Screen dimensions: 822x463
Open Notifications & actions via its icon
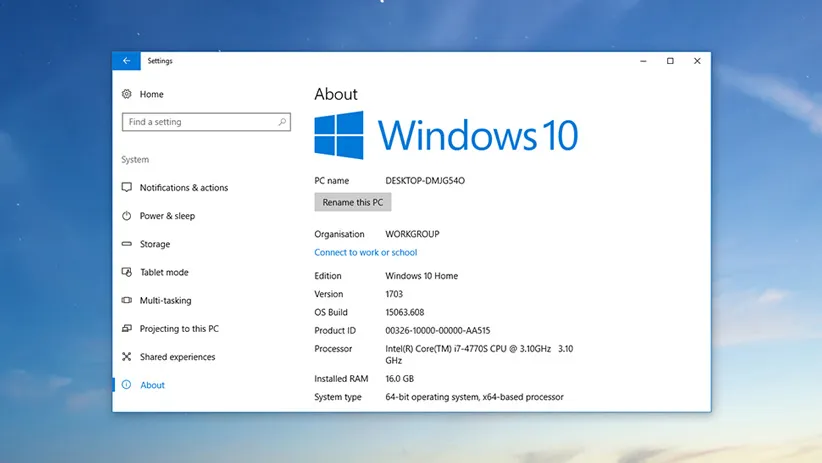click(127, 188)
